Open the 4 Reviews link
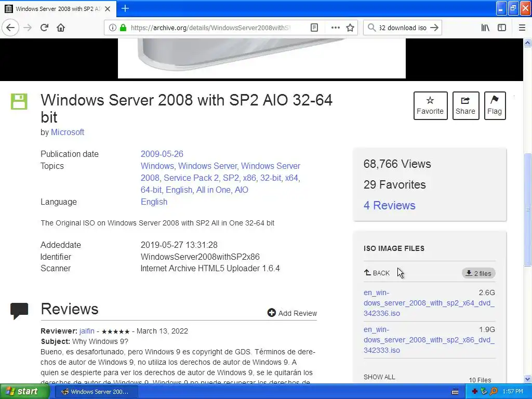Viewport: 532px width, 399px height. click(389, 205)
